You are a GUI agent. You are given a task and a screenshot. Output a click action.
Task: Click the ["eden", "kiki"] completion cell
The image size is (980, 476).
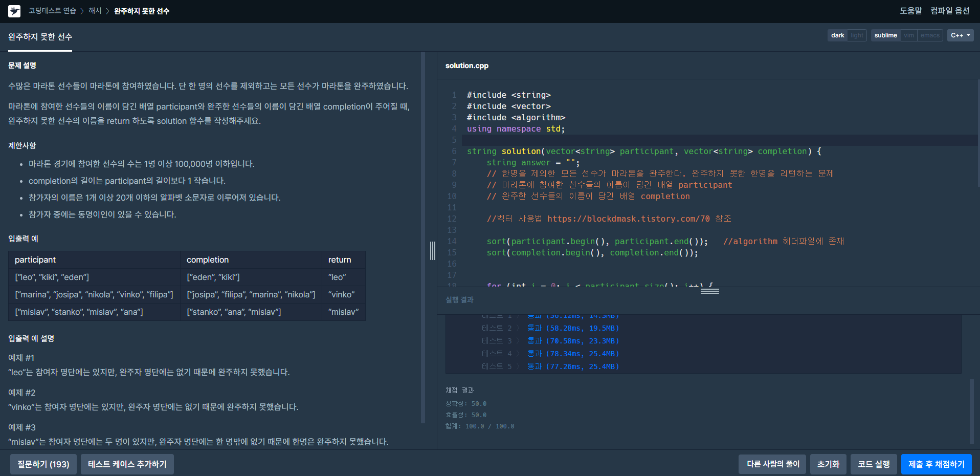tap(251, 277)
